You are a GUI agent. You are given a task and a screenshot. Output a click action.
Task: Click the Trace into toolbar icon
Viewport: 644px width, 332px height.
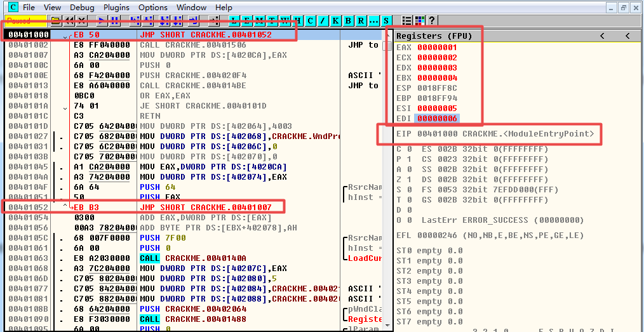pyautogui.click(x=164, y=20)
